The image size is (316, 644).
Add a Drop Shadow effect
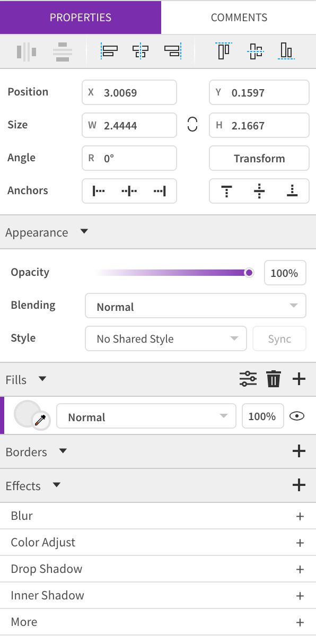coord(300,569)
